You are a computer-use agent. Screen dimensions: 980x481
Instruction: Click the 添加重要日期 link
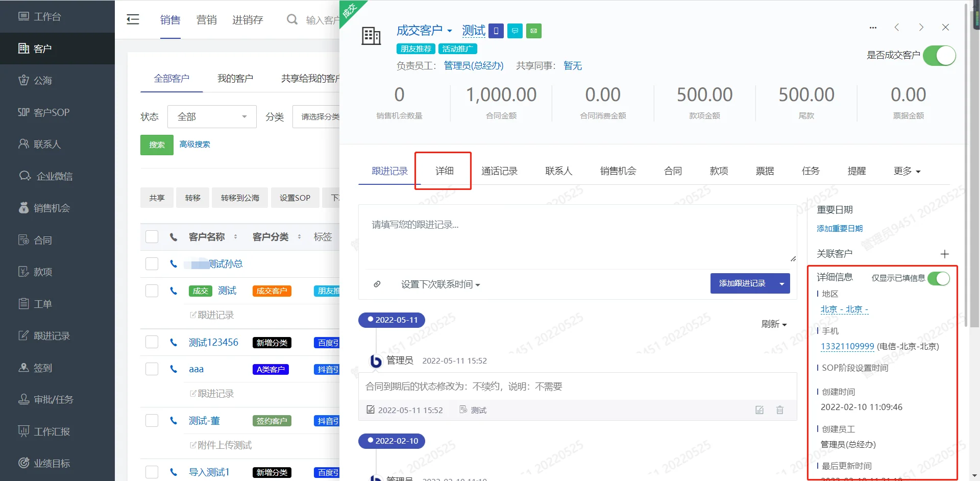[x=840, y=229]
